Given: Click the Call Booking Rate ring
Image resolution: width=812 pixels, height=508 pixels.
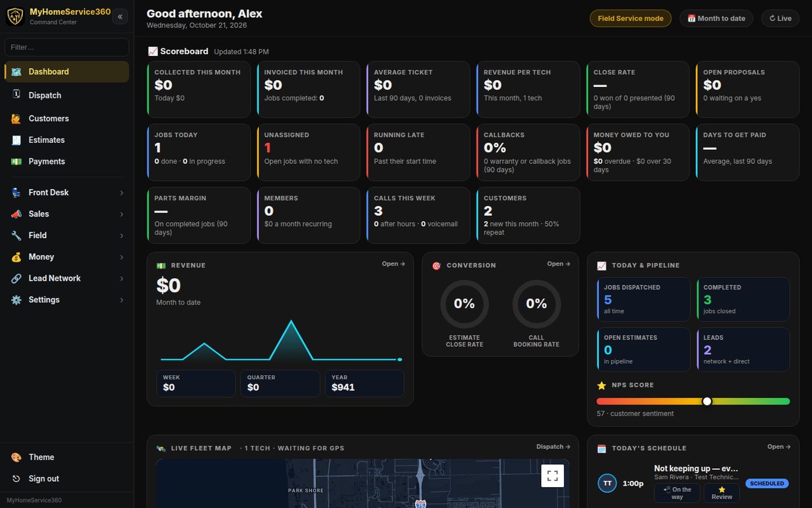Looking at the screenshot, I should (x=537, y=304).
